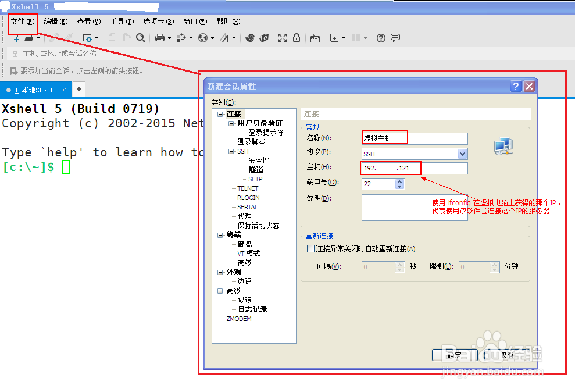Image resolution: width=575 pixels, height=392 pixels.
Task: Open the dropdown next to the folder icon
Action: [38, 38]
